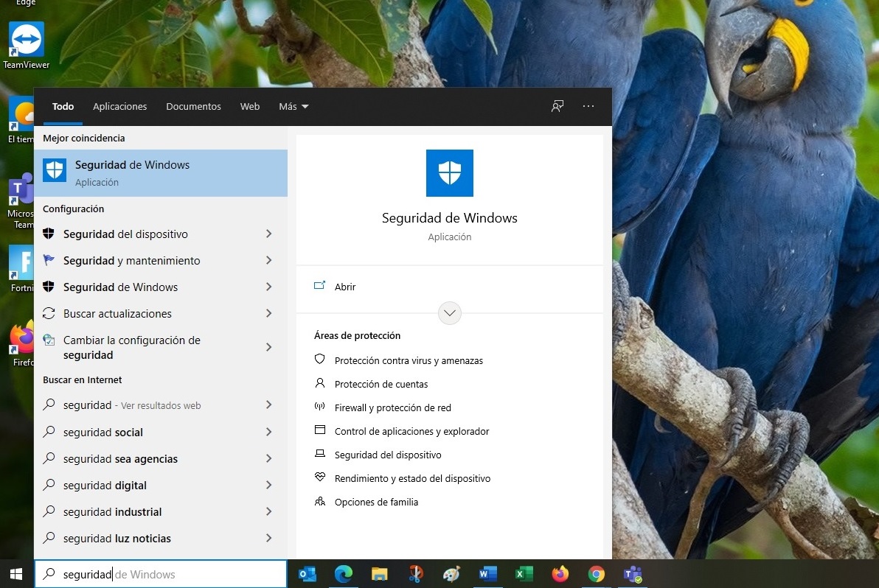Click Abrir to launch Seguridad de Windows
879x588 pixels.
(x=345, y=287)
